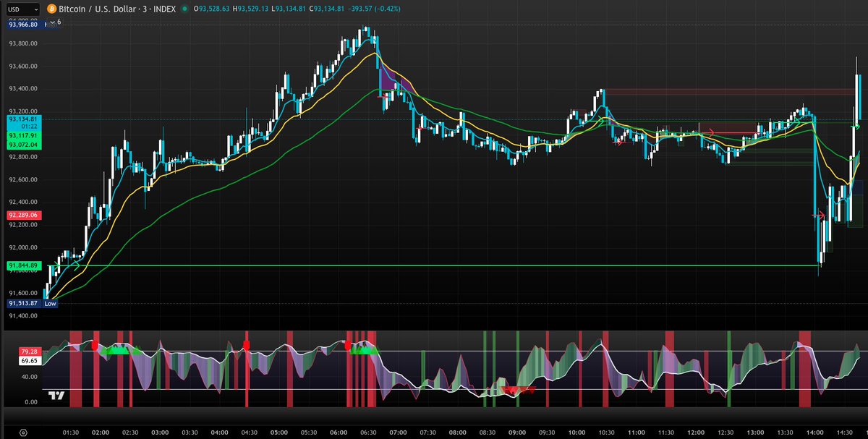Viewport: 868px width, 439px height.
Task: Click the 04:30 time axis label
Action: (249, 432)
